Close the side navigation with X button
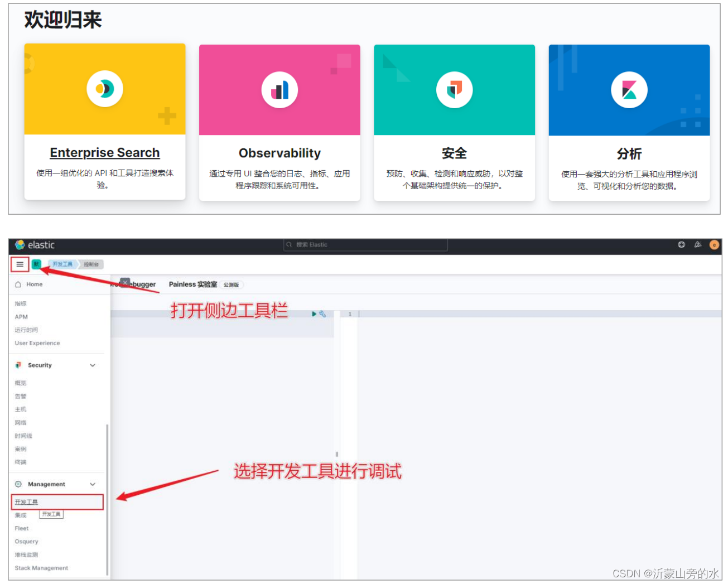The height and width of the screenshot is (584, 728). point(125,282)
